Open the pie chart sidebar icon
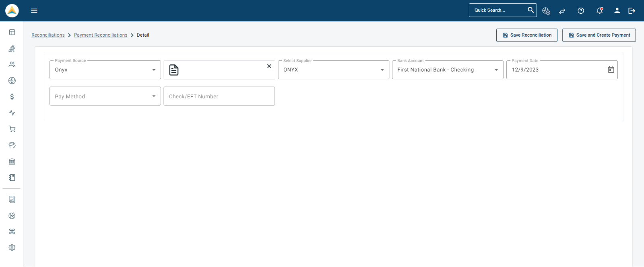 click(12, 215)
